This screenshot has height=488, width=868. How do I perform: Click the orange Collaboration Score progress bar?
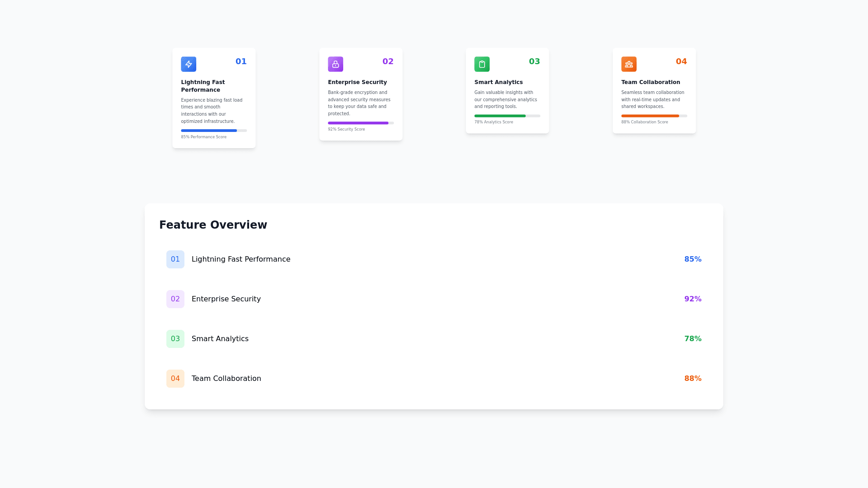[654, 116]
